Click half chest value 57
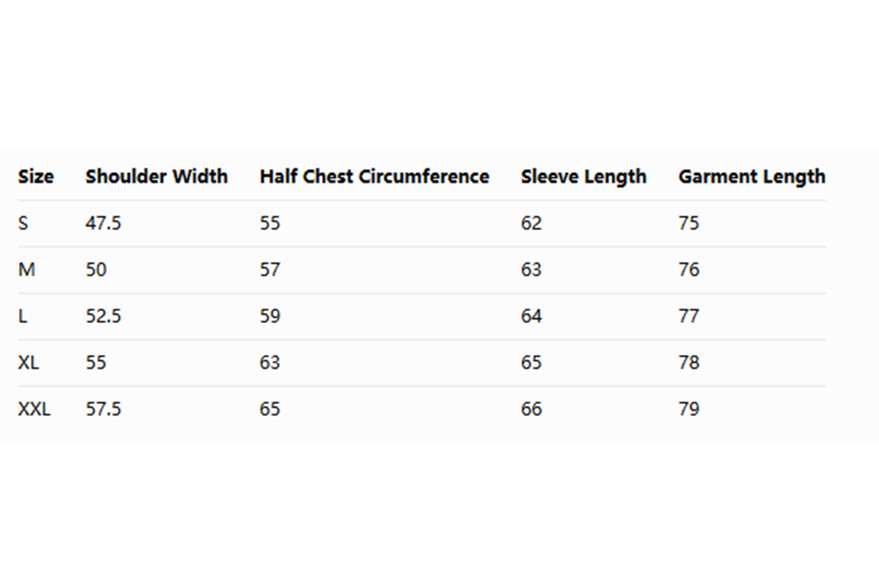Viewport: 879px width, 588px height. [x=270, y=269]
